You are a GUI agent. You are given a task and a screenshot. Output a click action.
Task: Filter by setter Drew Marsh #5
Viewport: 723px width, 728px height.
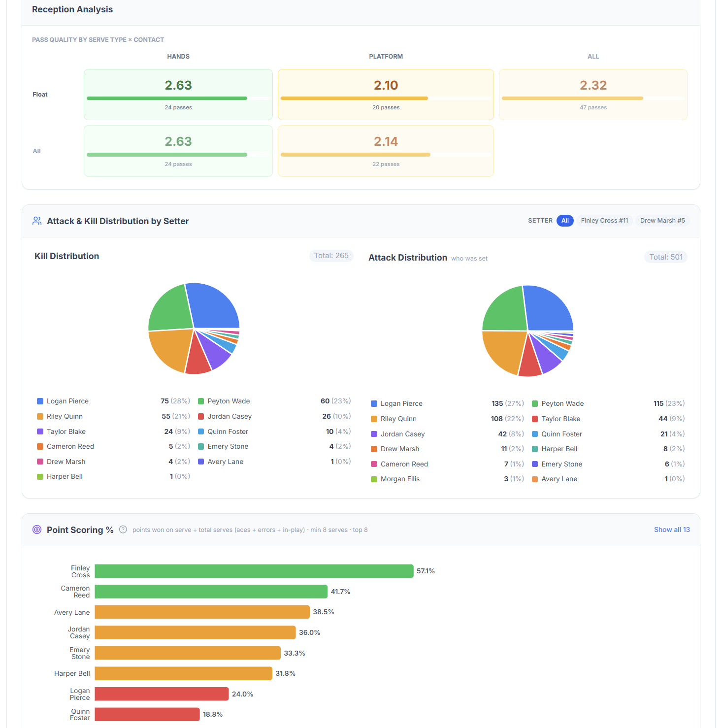[x=662, y=221]
